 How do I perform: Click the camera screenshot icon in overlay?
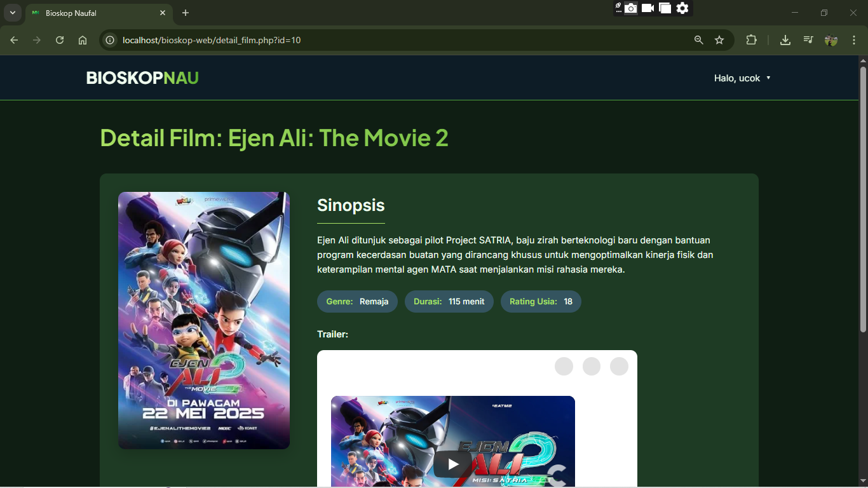(630, 8)
